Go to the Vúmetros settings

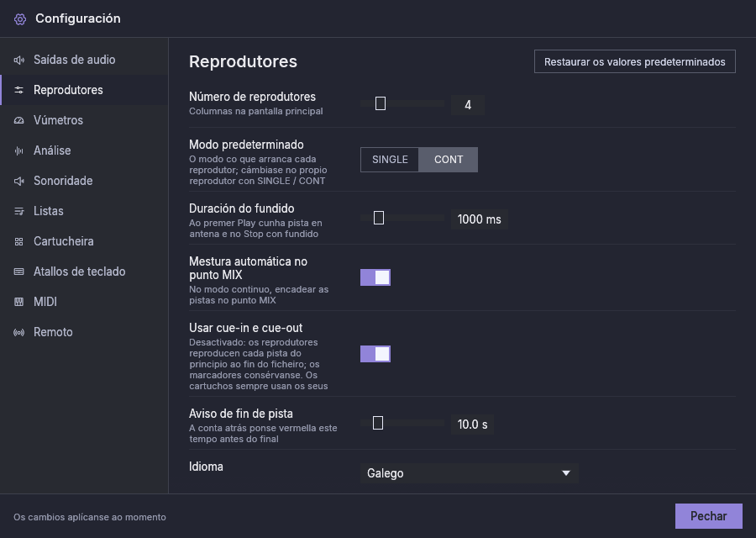[x=84, y=120]
